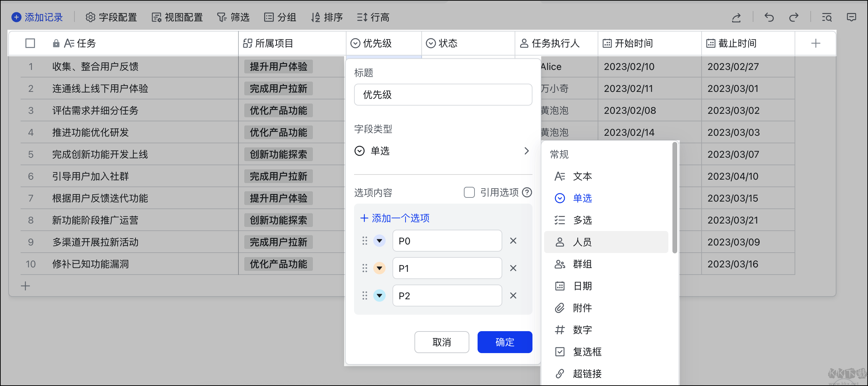
Task: Open the P0 option color dropdown
Action: [379, 241]
